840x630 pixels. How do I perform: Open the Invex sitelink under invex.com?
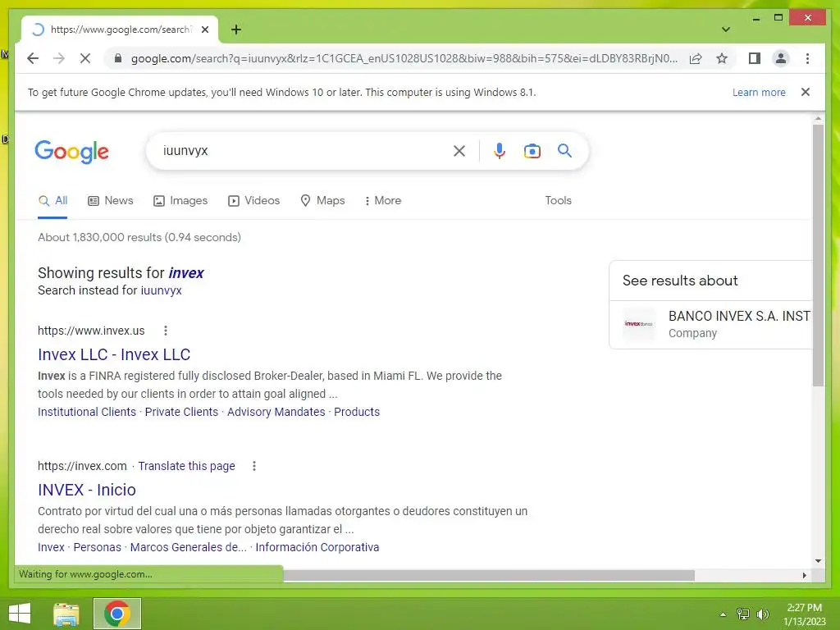click(51, 547)
